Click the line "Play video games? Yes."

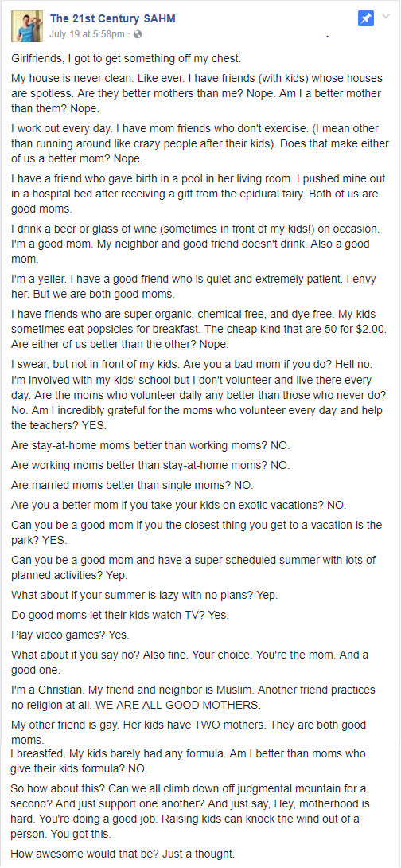[70, 634]
